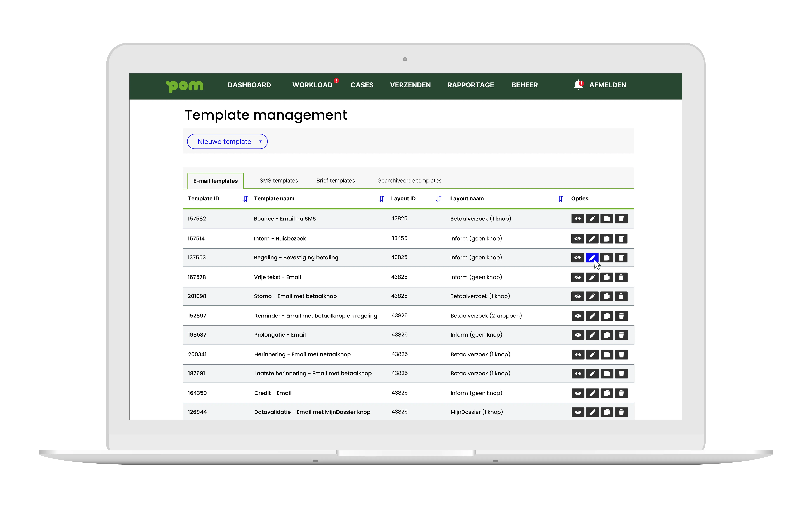Delete Herinnering – Email met netaalknop template
The height and width of the screenshot is (508, 812).
click(621, 354)
